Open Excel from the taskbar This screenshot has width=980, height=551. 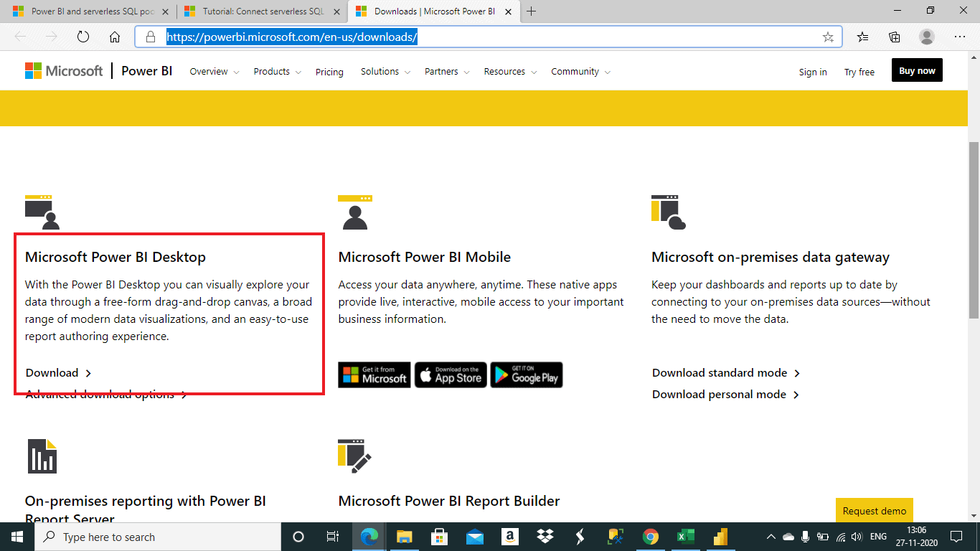tap(686, 537)
